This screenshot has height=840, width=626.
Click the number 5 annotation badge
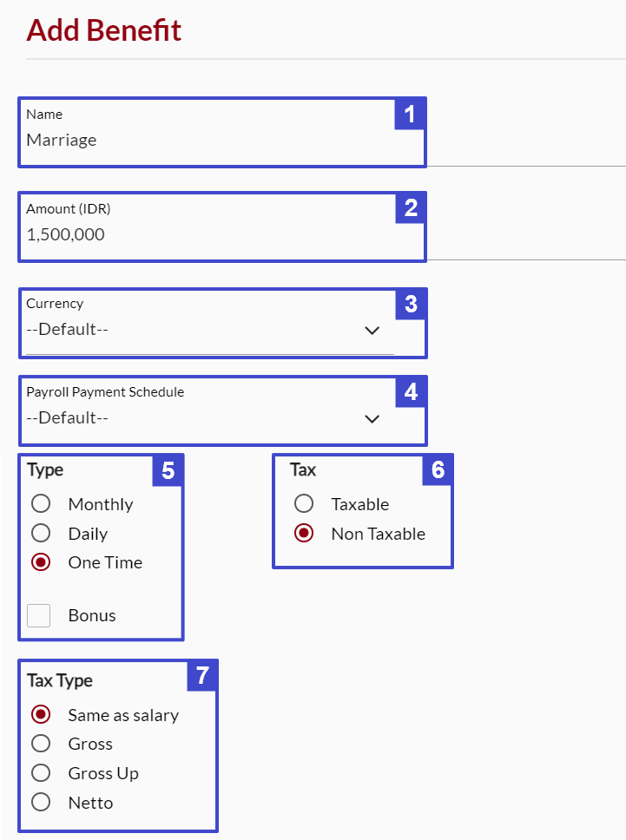(168, 470)
